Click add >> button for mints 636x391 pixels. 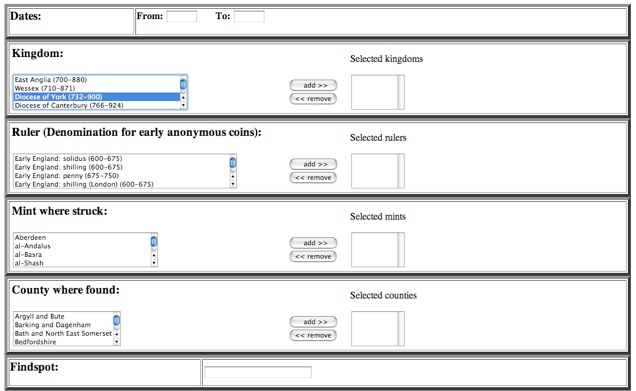(x=313, y=243)
